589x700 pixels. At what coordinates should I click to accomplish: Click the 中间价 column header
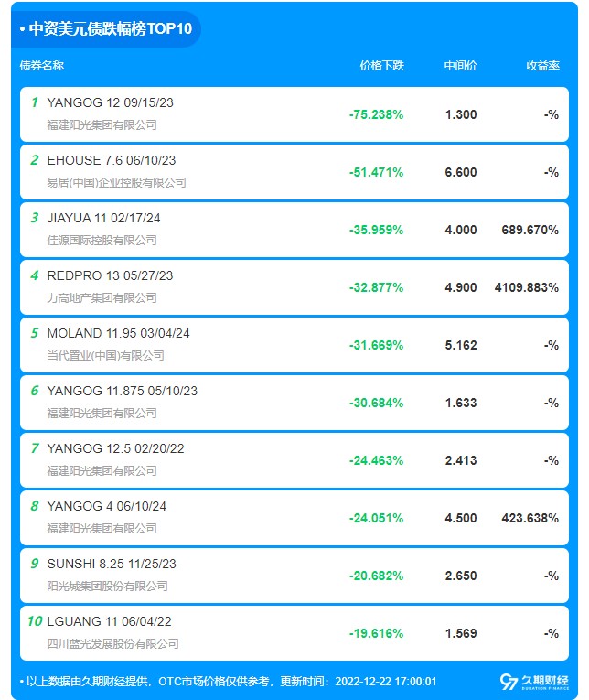[x=460, y=66]
